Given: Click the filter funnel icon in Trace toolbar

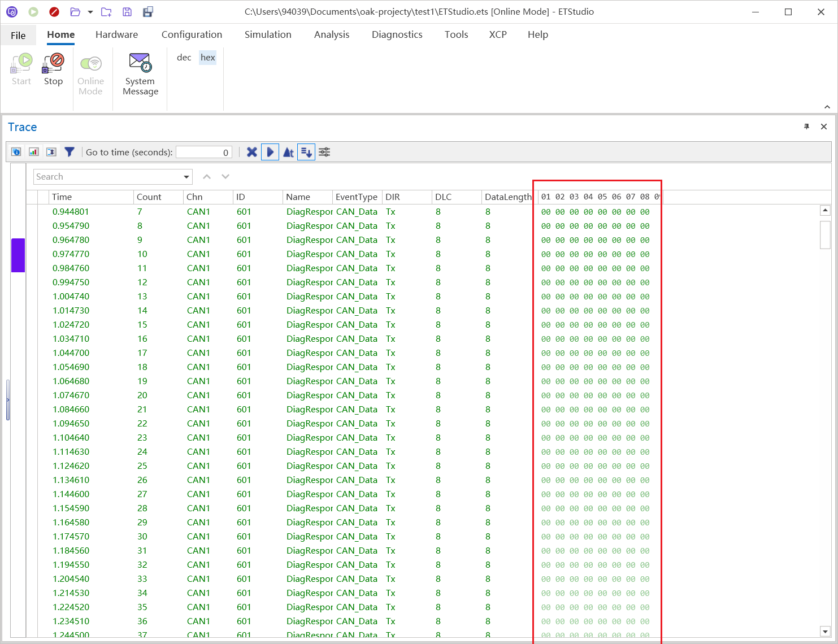Looking at the screenshot, I should coord(70,152).
